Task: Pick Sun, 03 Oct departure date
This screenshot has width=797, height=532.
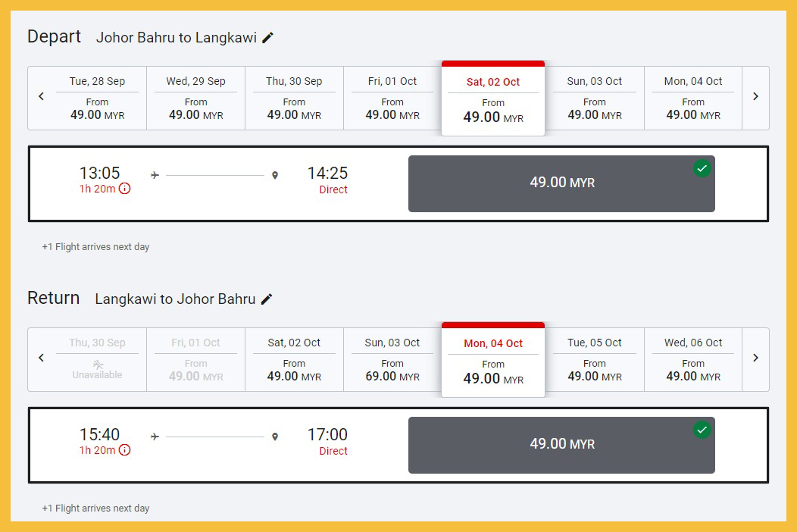Action: coord(595,99)
